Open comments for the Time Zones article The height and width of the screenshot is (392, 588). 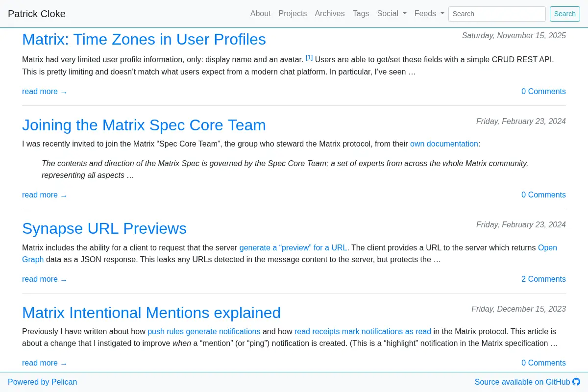pos(543,92)
